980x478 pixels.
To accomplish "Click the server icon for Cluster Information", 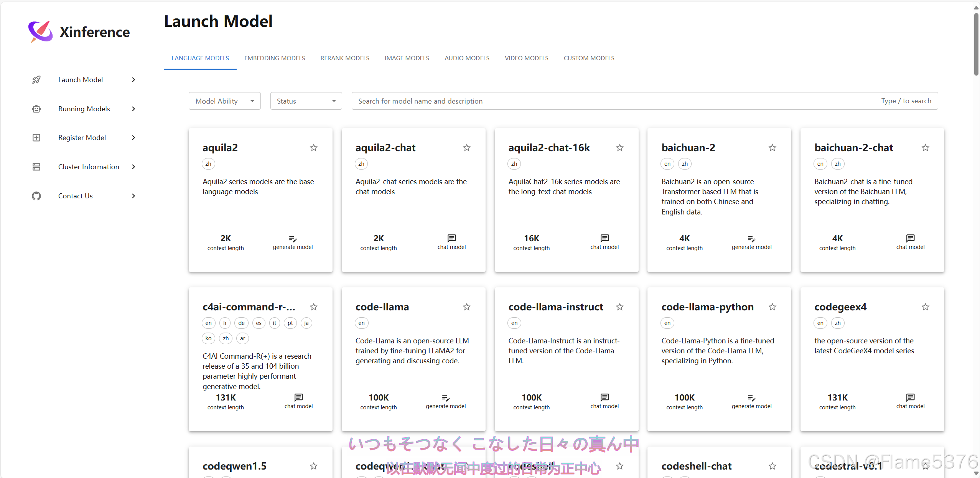I will pos(36,167).
